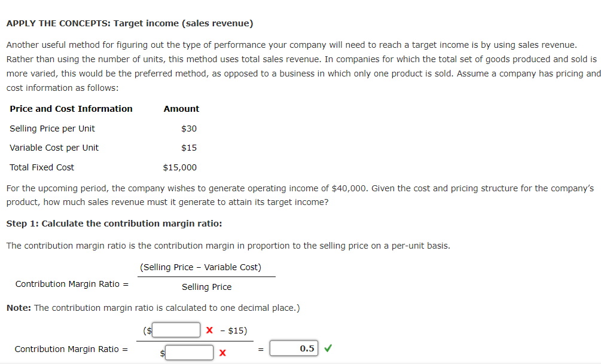The width and height of the screenshot is (601, 364).
Task: Click the '(Selling Price – Variable Cost)' formula numerator
Action: pos(200,267)
